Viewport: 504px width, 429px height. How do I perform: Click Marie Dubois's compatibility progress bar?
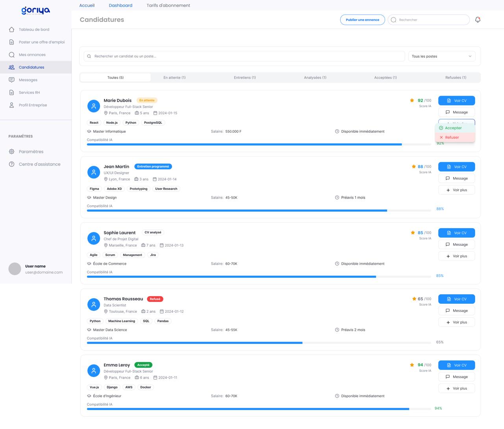pos(259,145)
